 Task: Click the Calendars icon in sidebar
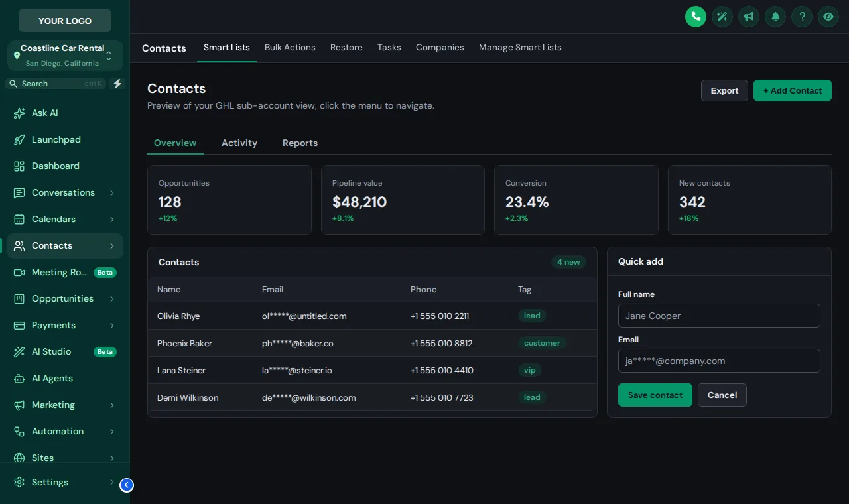(19, 220)
